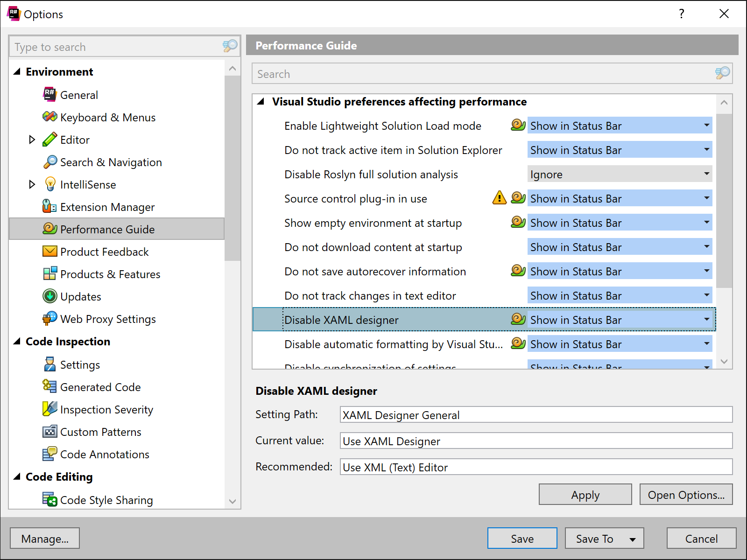Open dropdown for Do not track changes in text editor
Viewport: 747px width, 560px height.
pyautogui.click(x=707, y=295)
